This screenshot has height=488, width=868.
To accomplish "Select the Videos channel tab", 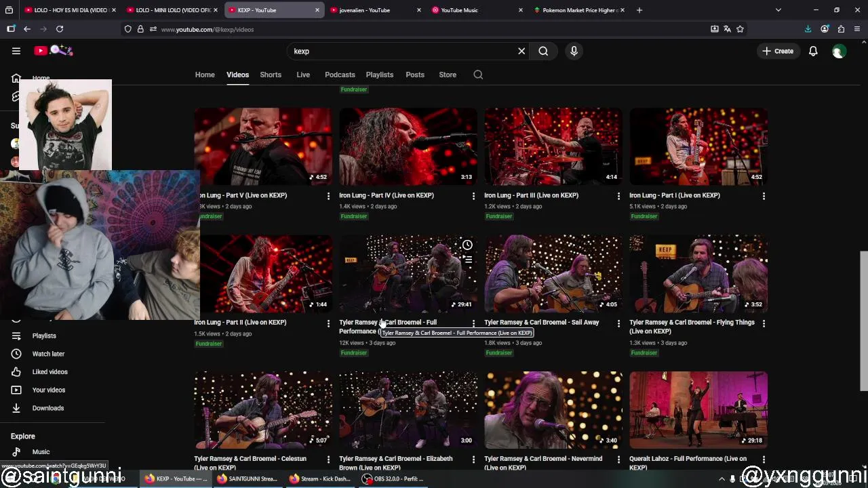I will coord(237,75).
